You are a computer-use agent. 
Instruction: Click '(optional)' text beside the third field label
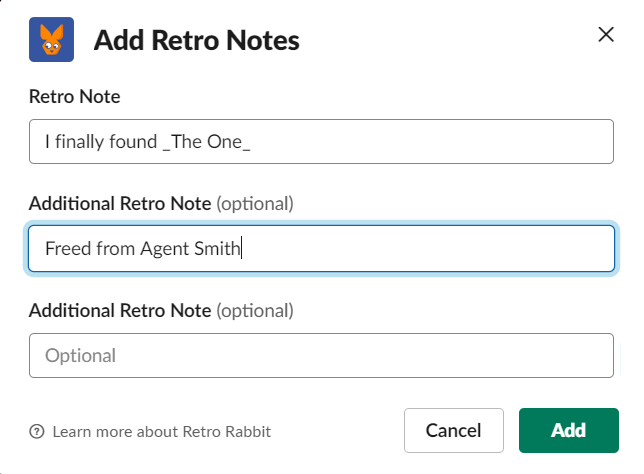[x=255, y=310]
